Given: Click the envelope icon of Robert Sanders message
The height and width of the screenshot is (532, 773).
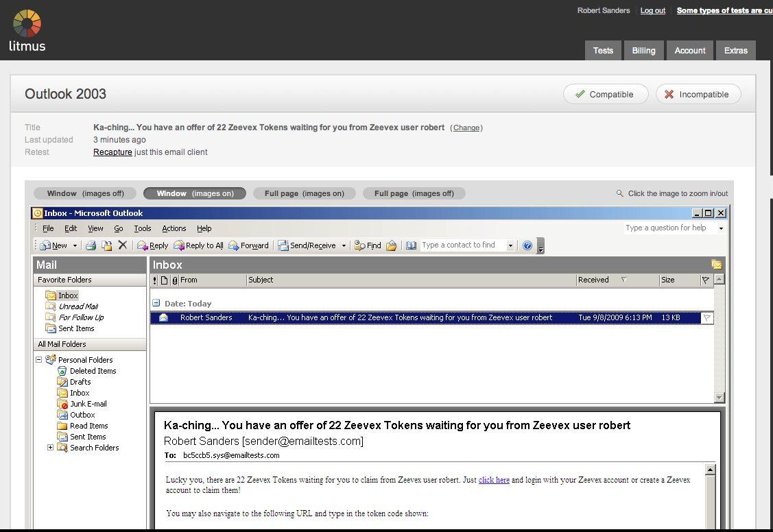Looking at the screenshot, I should pyautogui.click(x=163, y=317).
